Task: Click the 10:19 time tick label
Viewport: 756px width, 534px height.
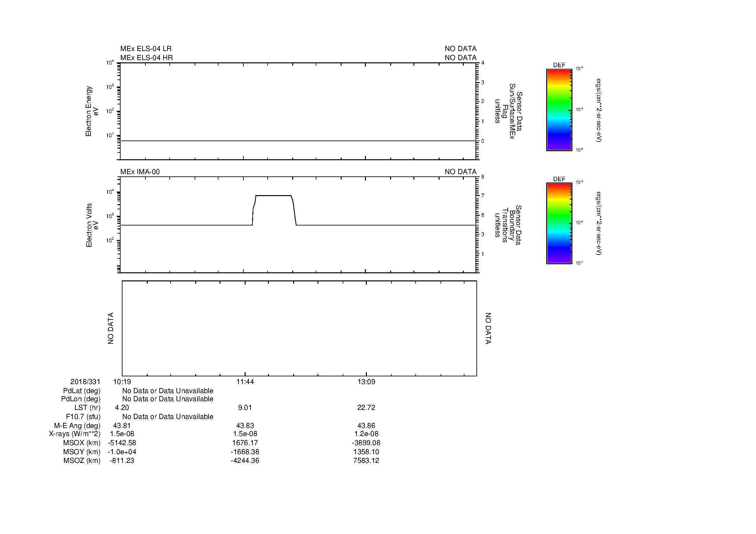Action: point(122,382)
